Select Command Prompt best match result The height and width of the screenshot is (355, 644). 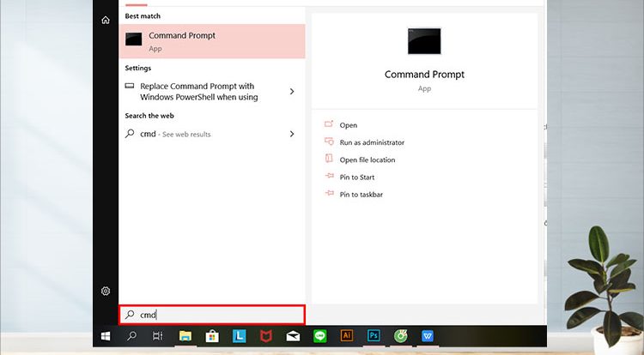pos(212,41)
